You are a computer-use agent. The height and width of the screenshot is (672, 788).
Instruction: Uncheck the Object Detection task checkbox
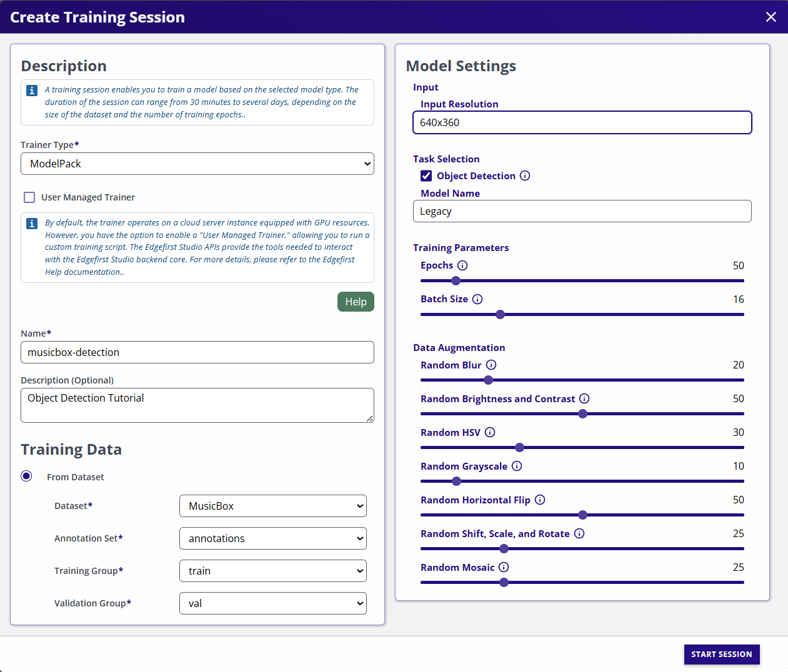pos(426,175)
